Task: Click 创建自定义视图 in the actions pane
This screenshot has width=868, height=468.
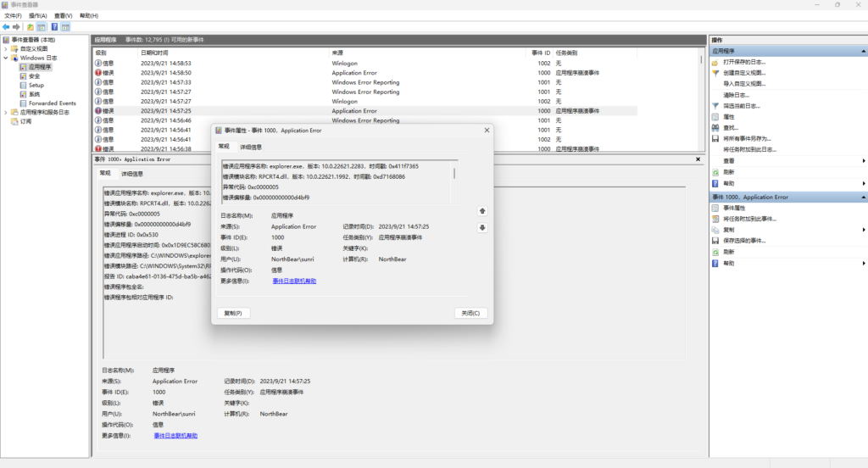Action: pos(744,73)
